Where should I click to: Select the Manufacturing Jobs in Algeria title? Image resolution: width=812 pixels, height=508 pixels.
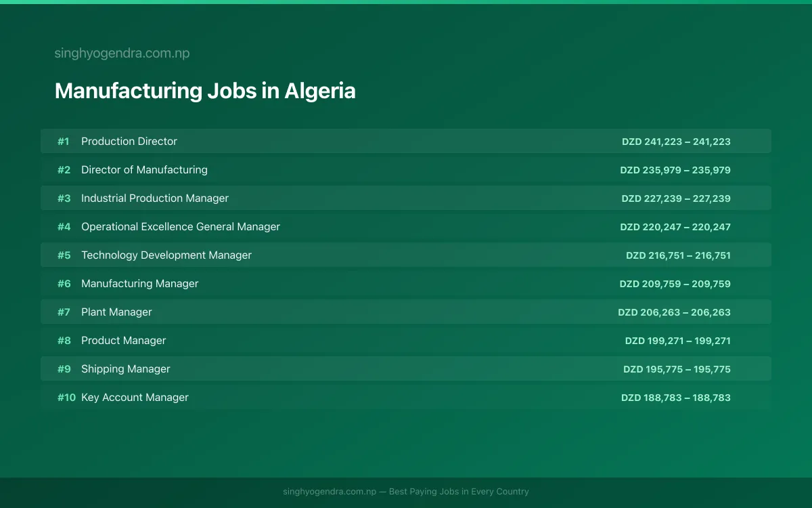(205, 91)
